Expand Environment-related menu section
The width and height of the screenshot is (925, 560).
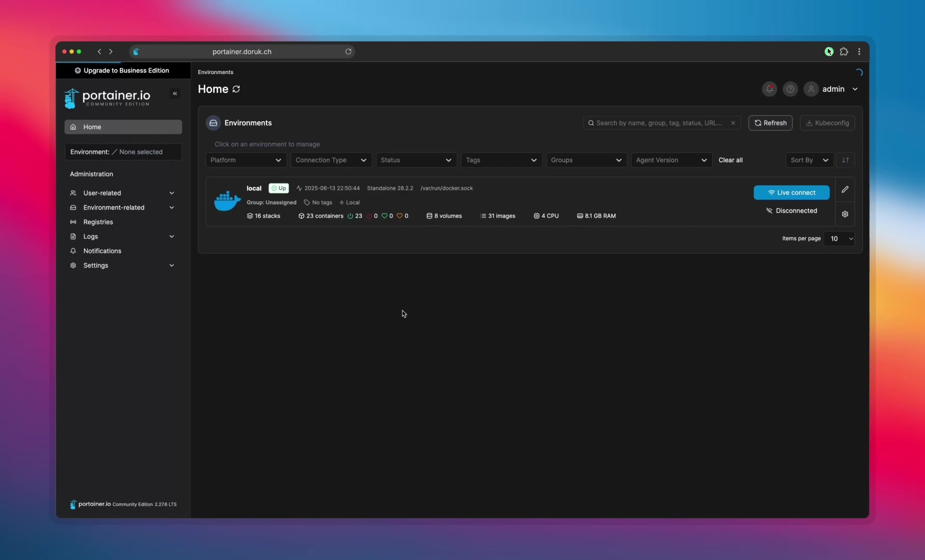click(123, 207)
